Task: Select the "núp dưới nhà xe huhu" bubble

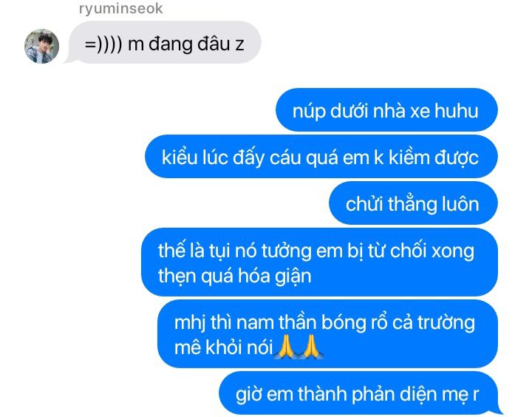Action: tap(386, 109)
